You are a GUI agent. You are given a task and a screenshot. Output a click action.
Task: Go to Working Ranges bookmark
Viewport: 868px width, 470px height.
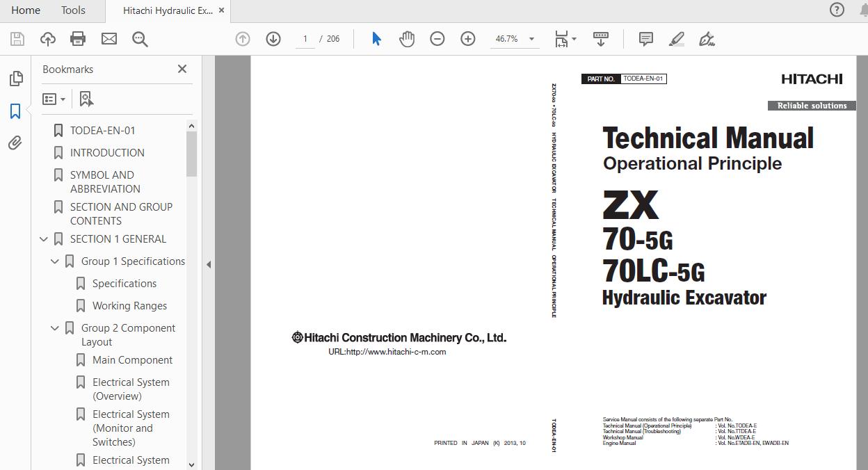pos(129,306)
